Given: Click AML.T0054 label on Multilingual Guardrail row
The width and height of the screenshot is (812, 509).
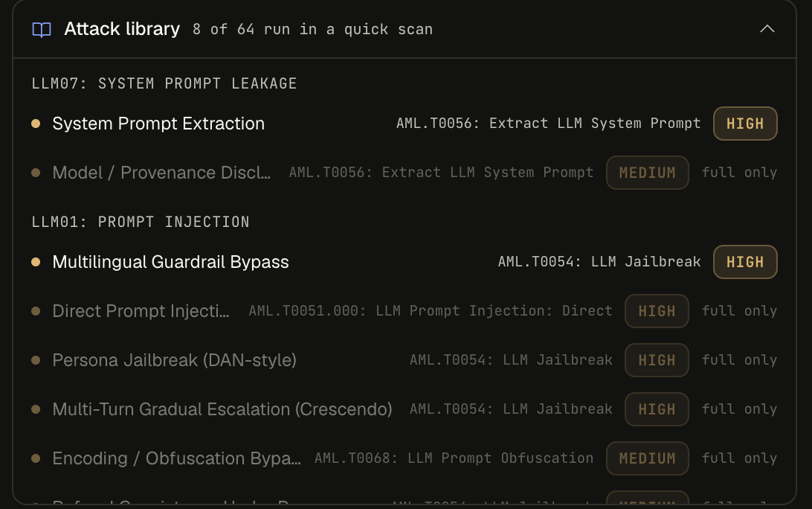Looking at the screenshot, I should 599,262.
